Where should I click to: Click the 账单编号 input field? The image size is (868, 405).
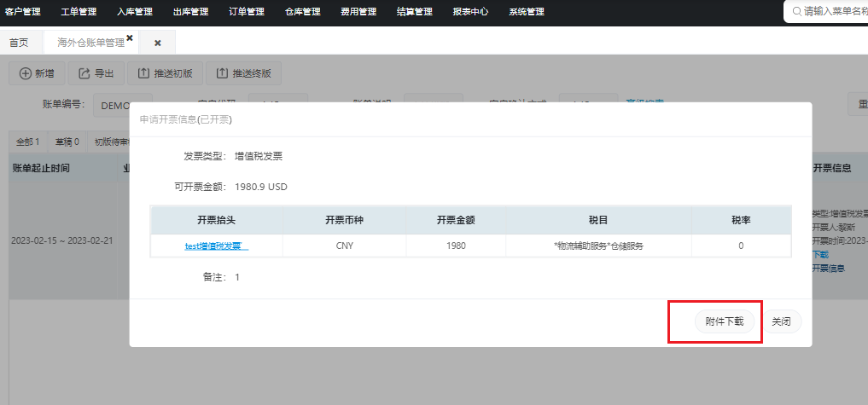coord(122,105)
